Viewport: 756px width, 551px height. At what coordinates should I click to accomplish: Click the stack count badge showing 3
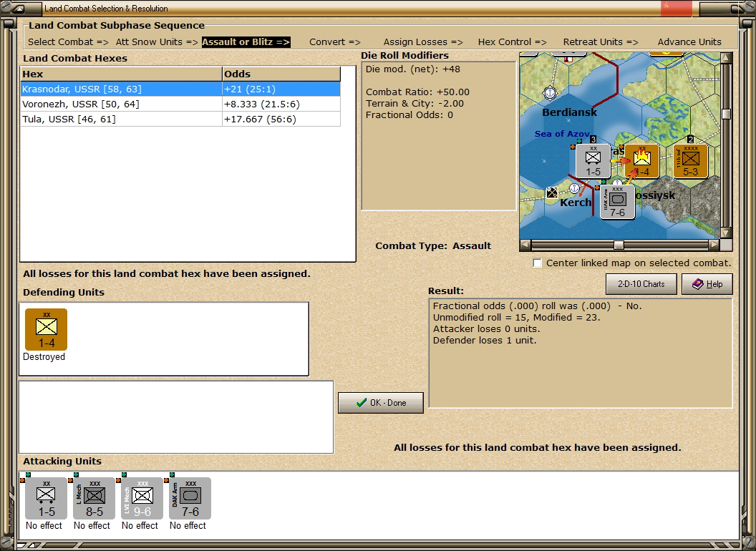pyautogui.click(x=593, y=140)
